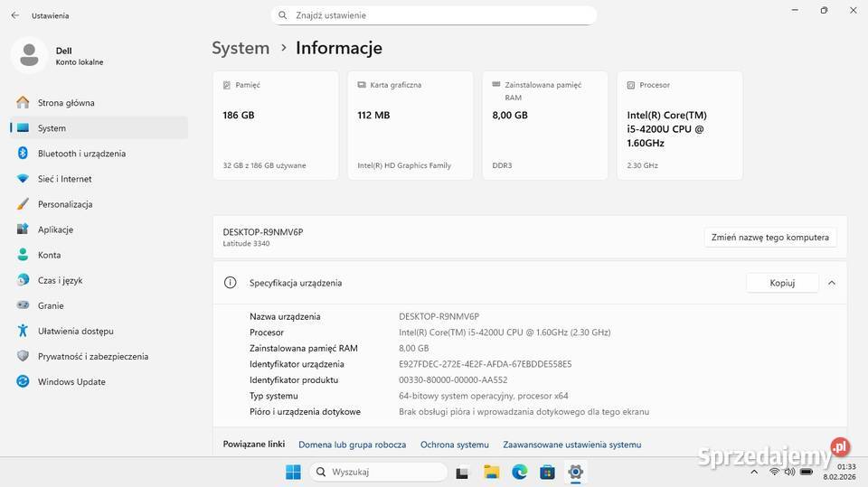Select the System sidebar icon
Screen dimensions: 868x487
pos(23,127)
